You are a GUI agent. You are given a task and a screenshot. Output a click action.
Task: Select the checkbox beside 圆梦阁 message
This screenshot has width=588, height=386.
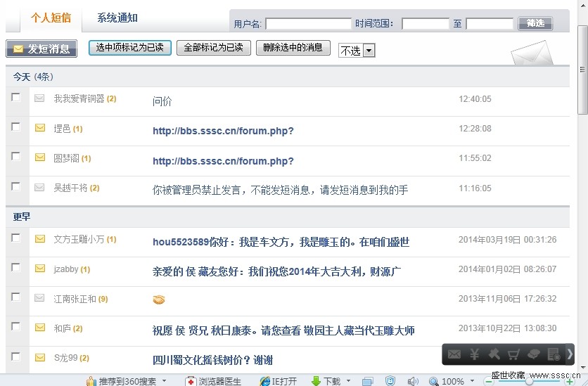tap(16, 157)
